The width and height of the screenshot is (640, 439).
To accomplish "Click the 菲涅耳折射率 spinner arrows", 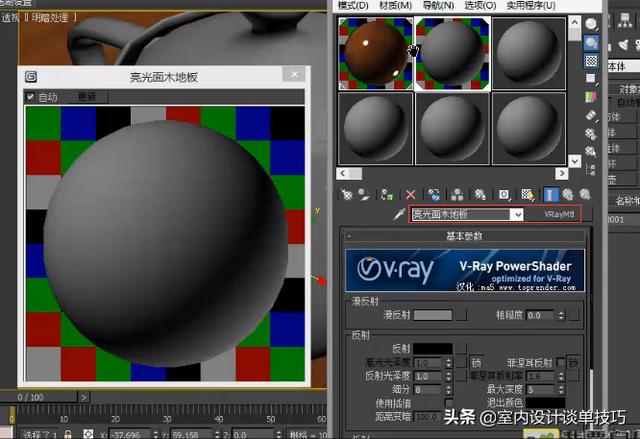I will [561, 376].
